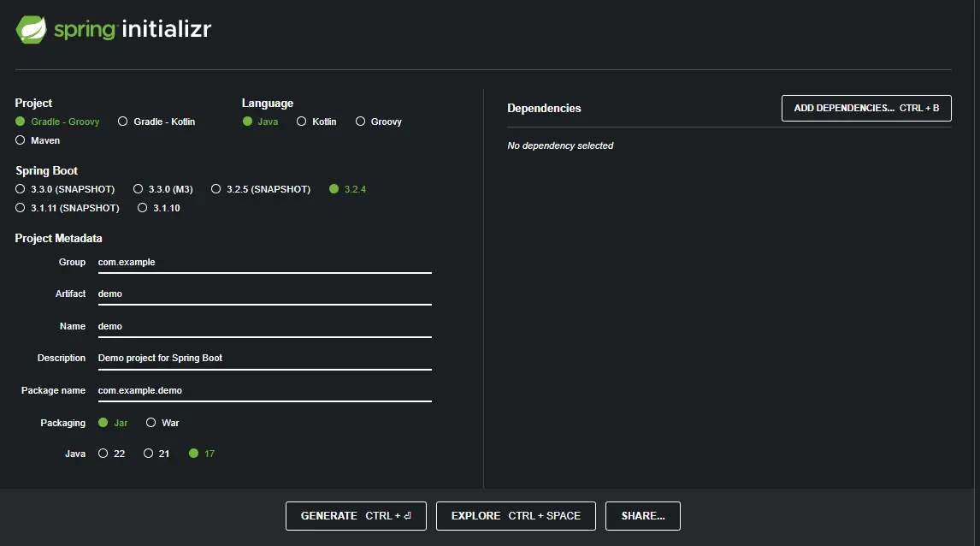The width and height of the screenshot is (980, 546).
Task: Choose War packaging
Action: (162, 423)
